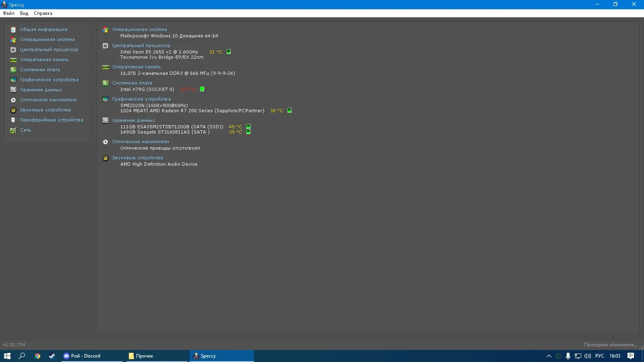Click the "Технология Ivy Bridge-EP/EX 22nm" line
The height and width of the screenshot is (362, 644).
coord(162,57)
